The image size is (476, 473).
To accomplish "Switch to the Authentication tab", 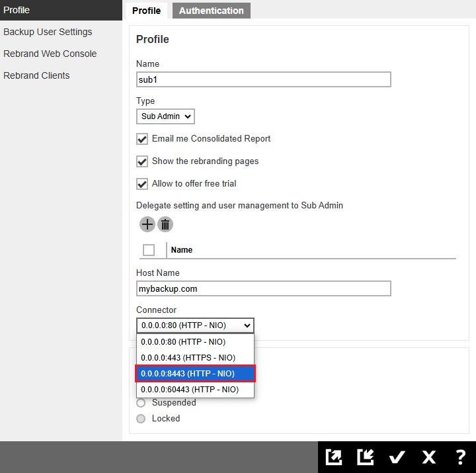I will (212, 11).
